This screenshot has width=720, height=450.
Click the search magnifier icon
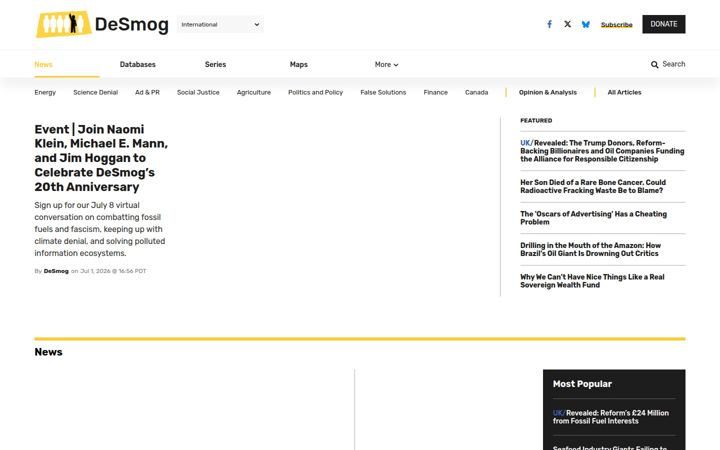[x=654, y=65]
